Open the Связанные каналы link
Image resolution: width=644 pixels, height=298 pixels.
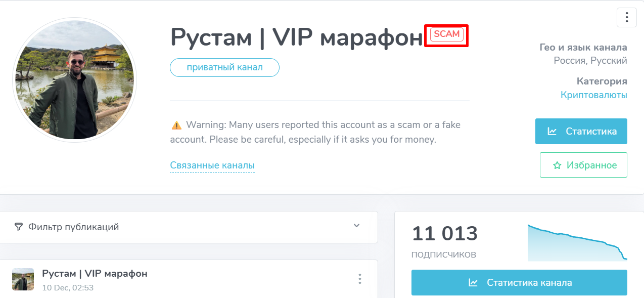click(212, 165)
